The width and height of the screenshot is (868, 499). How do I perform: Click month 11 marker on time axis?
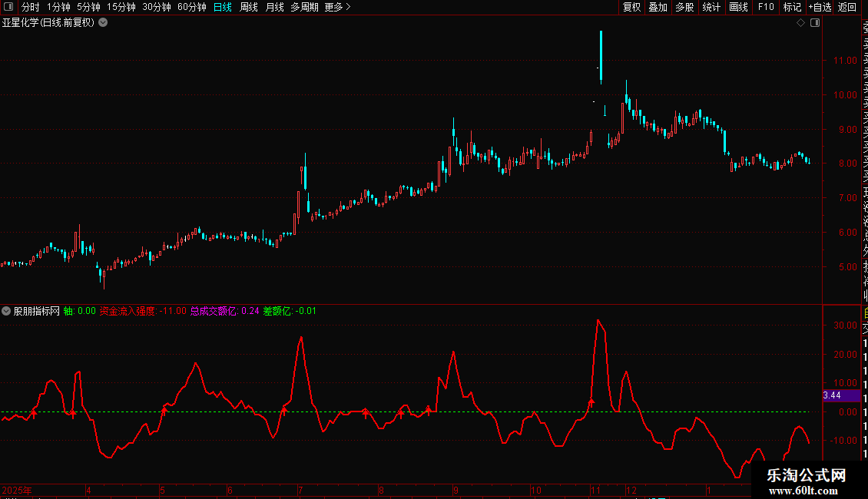click(x=595, y=490)
